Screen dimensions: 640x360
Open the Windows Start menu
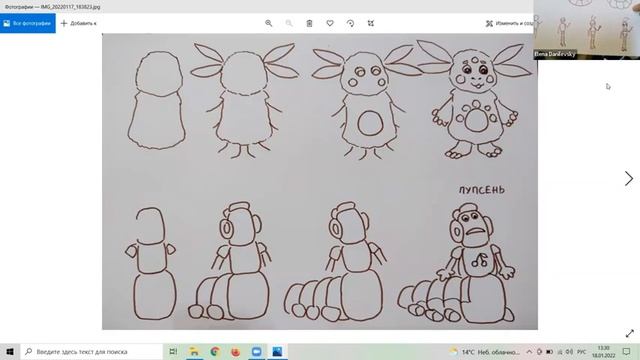tap(10, 351)
